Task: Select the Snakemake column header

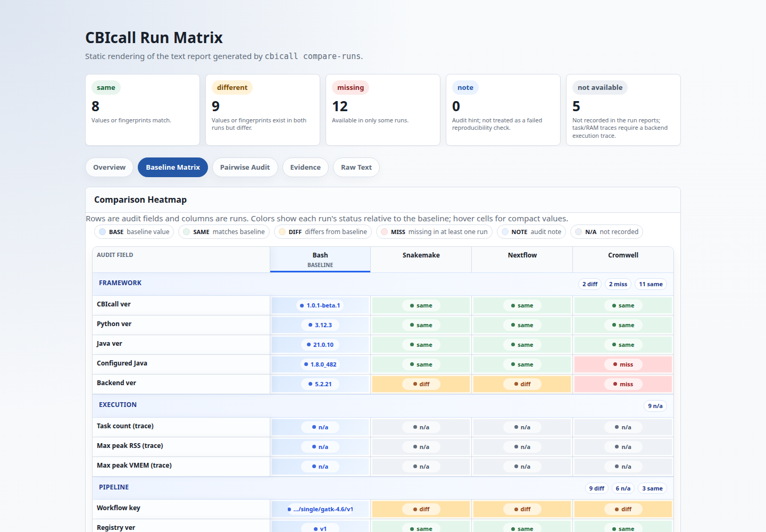Action: (x=421, y=260)
